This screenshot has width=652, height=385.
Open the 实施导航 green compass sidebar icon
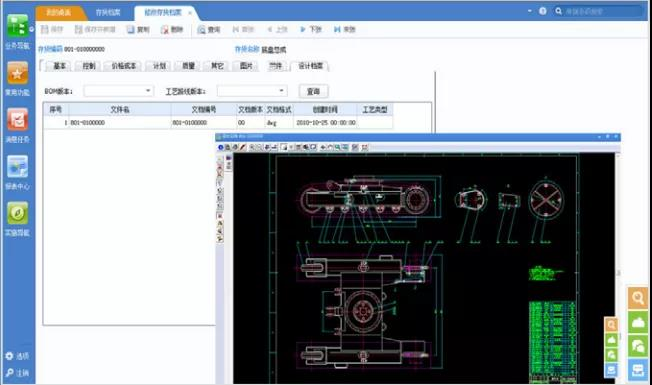coord(17,213)
